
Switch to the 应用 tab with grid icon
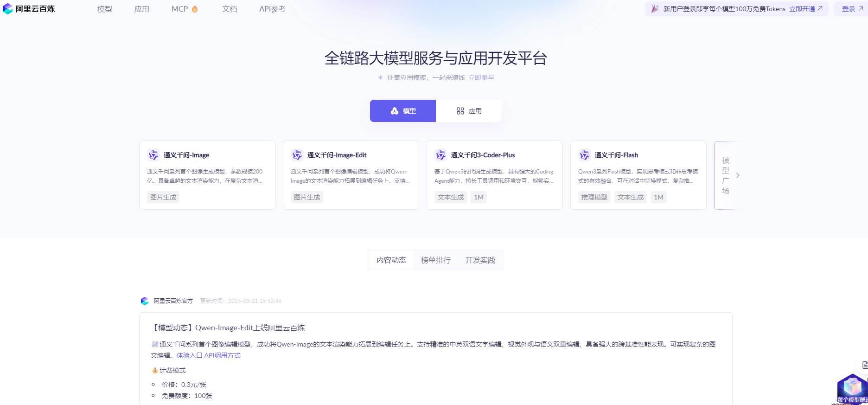pos(469,111)
